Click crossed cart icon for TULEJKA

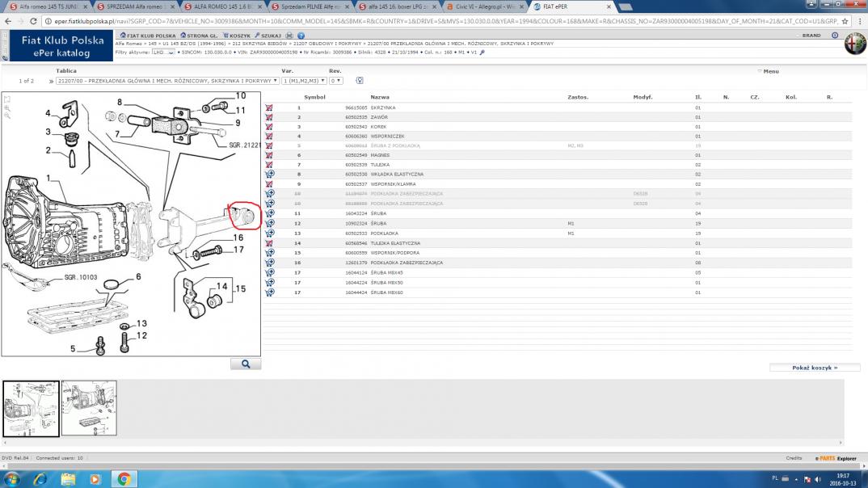(269, 165)
